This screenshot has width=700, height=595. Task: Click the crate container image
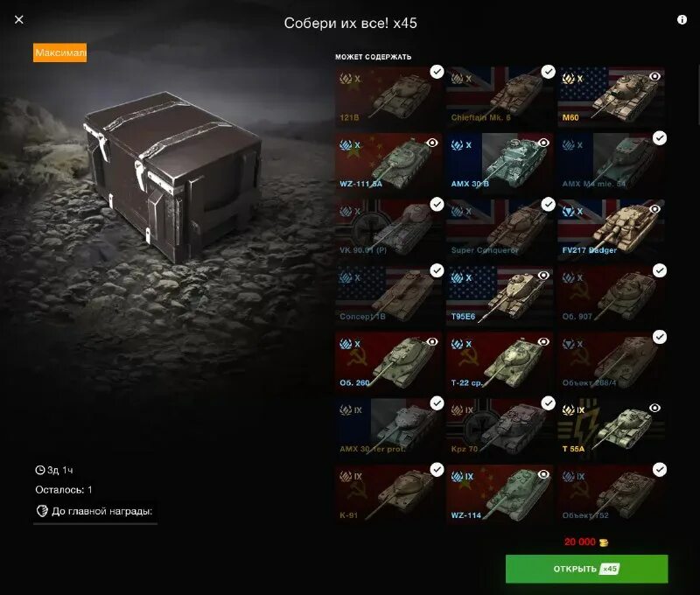172,177
